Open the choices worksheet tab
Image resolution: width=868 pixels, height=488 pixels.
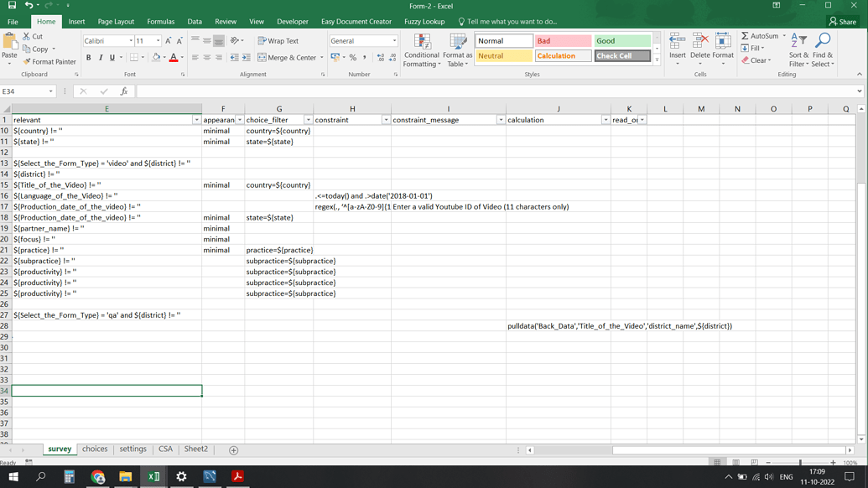pos(94,449)
